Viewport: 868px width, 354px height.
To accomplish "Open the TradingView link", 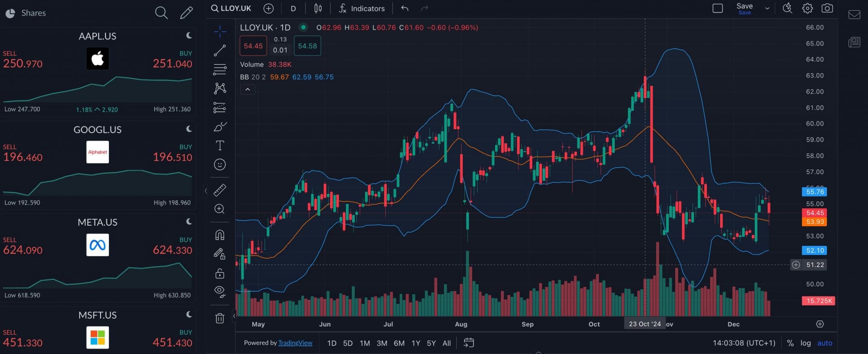I will tap(295, 343).
